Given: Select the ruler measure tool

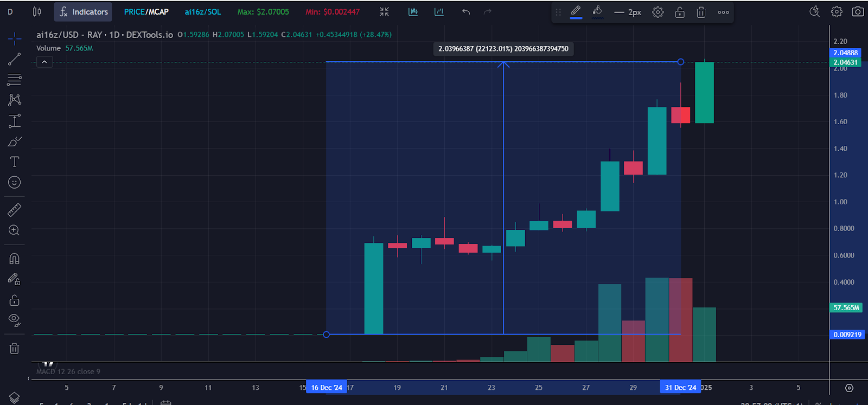Looking at the screenshot, I should (15, 210).
